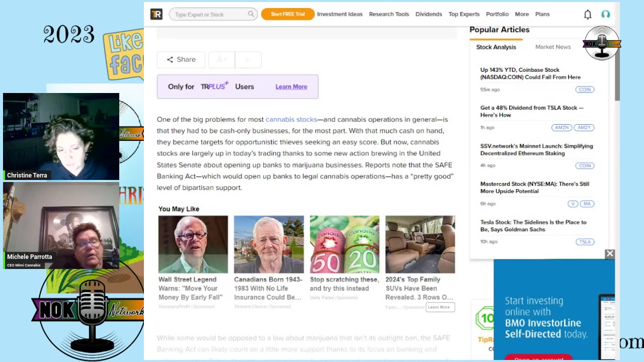The width and height of the screenshot is (644, 362).
Task: Open the headset support icon
Action: pos(606,15)
